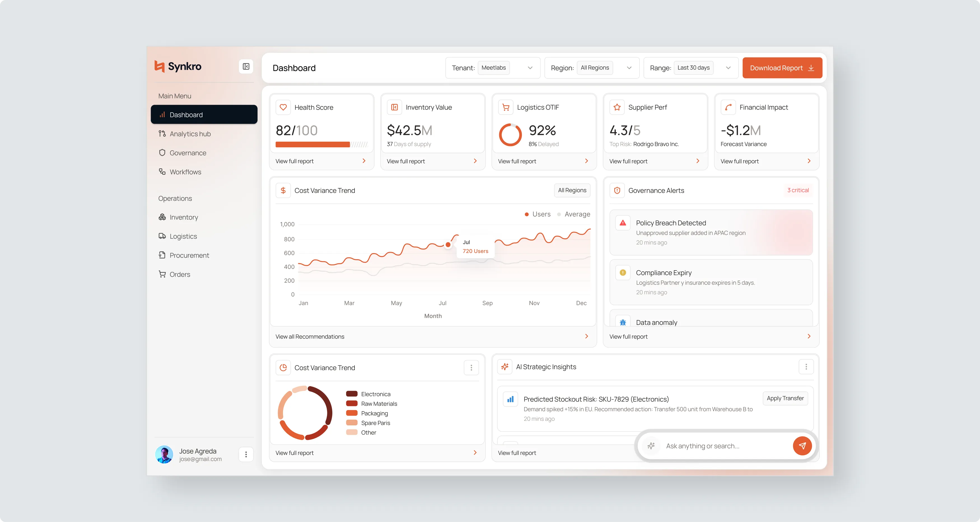Collapse the sidebar using the panel icon
The height and width of the screenshot is (522, 980).
pyautogui.click(x=246, y=67)
